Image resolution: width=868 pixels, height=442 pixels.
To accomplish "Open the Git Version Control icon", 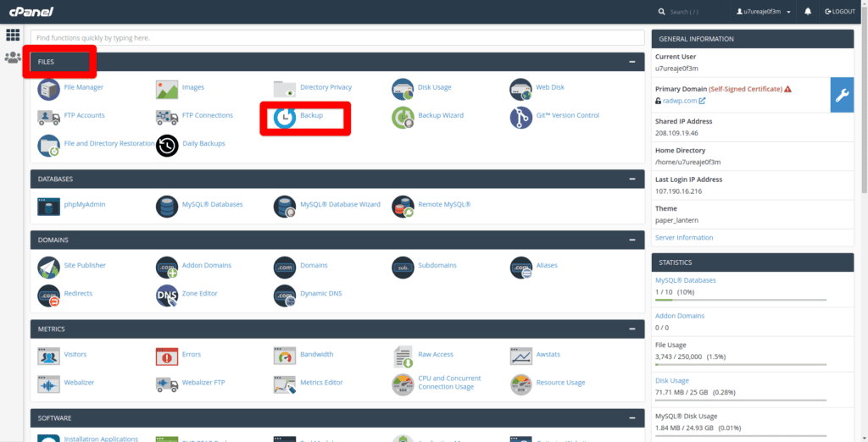I will [x=520, y=116].
